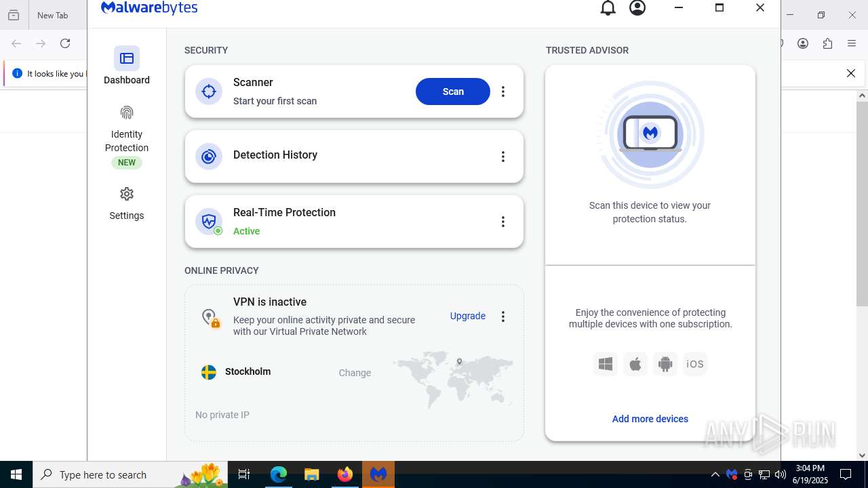Image resolution: width=868 pixels, height=488 pixels.
Task: Click the taskbar search box
Action: coord(131,474)
